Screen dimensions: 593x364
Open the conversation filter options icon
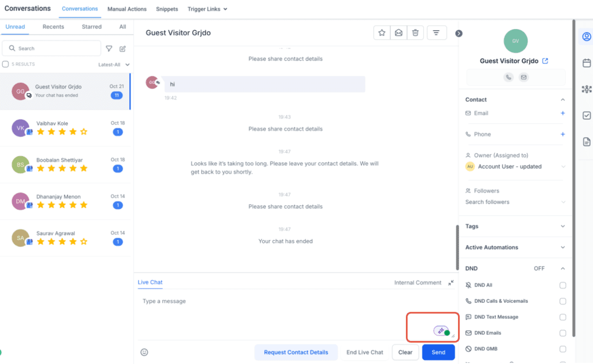click(437, 33)
